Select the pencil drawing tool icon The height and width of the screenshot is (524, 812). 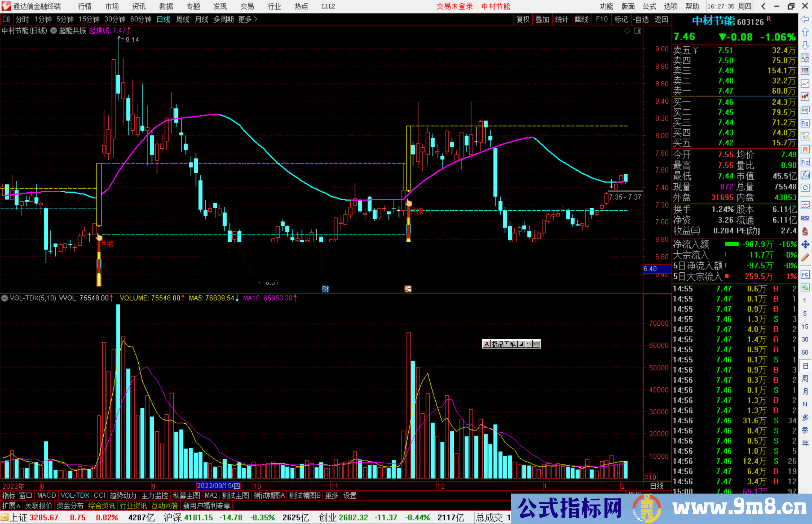point(805,258)
